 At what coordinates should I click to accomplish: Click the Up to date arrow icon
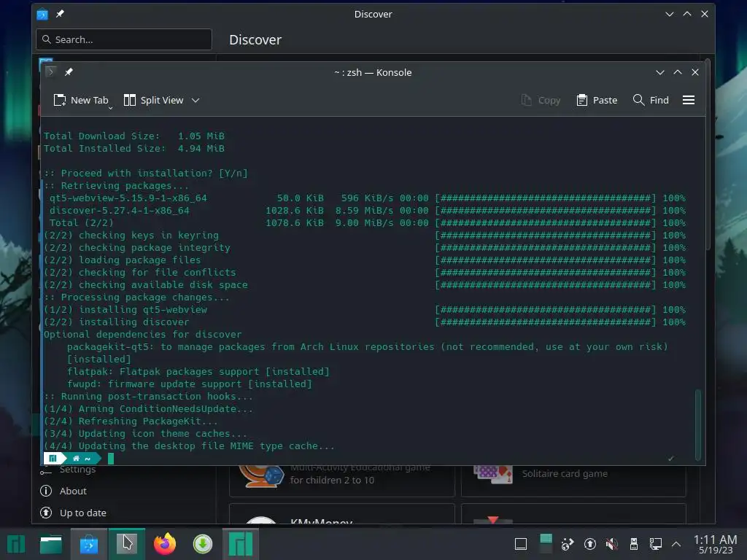point(46,513)
